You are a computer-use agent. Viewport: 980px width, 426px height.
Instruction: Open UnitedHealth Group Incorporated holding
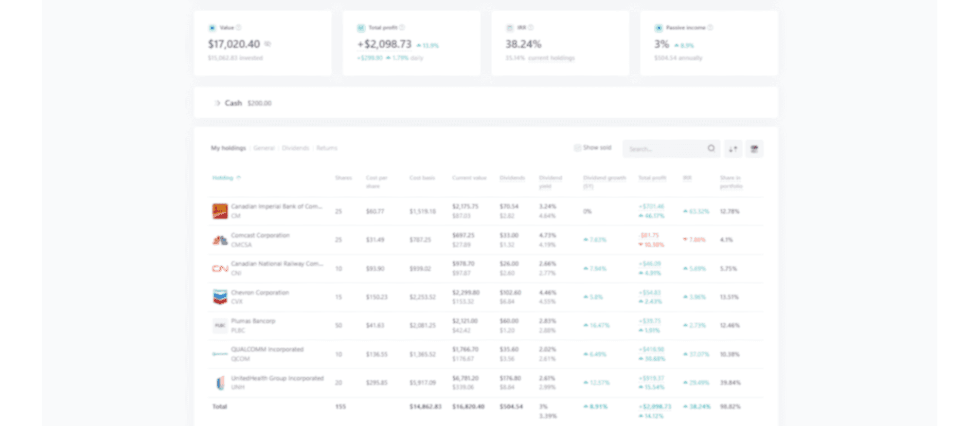tap(277, 378)
